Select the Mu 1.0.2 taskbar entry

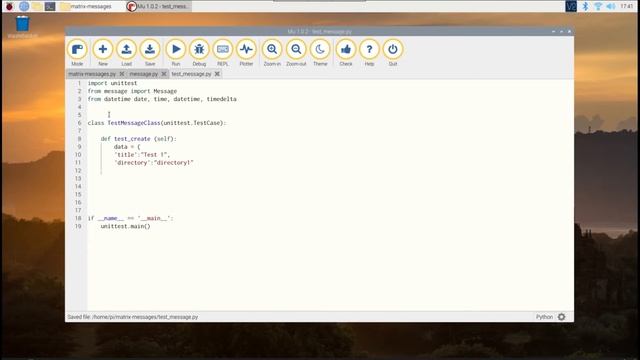158,6
